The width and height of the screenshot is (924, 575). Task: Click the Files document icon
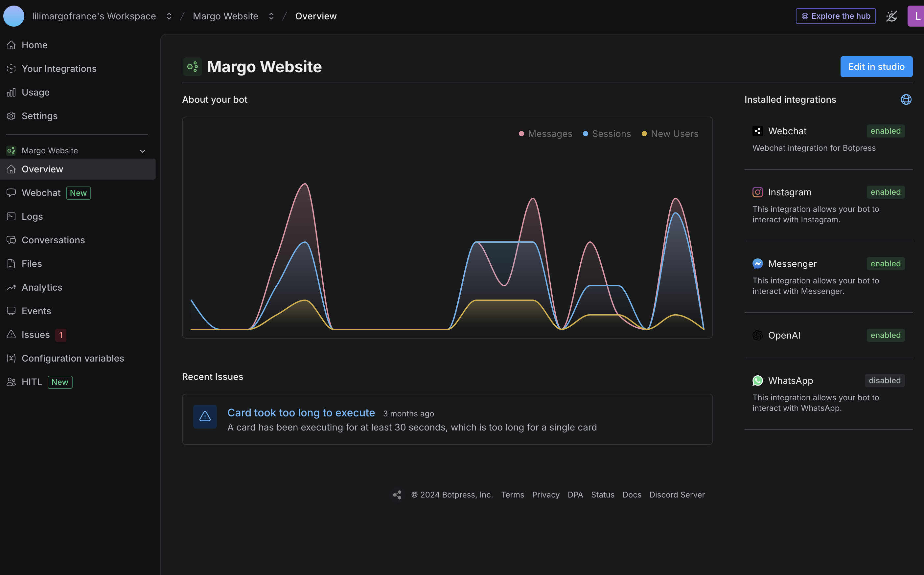tap(11, 264)
